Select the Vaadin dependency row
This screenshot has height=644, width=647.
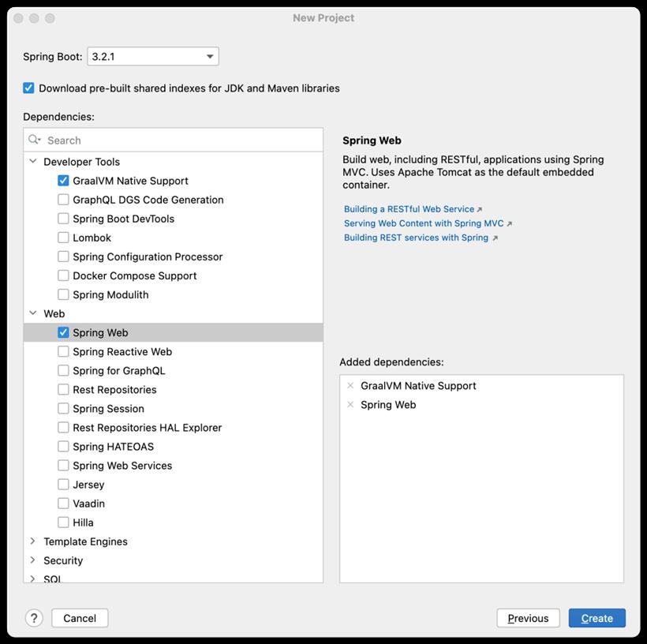pyautogui.click(x=174, y=504)
